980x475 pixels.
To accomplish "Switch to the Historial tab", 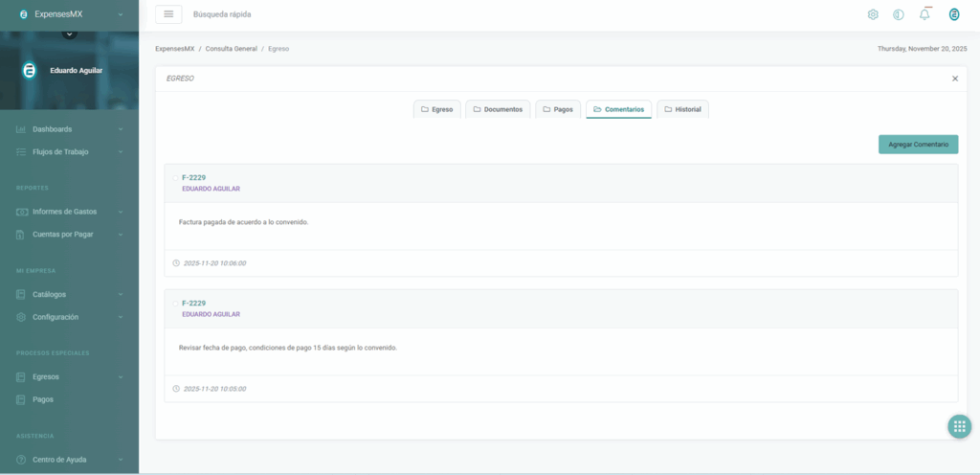I will pos(682,109).
